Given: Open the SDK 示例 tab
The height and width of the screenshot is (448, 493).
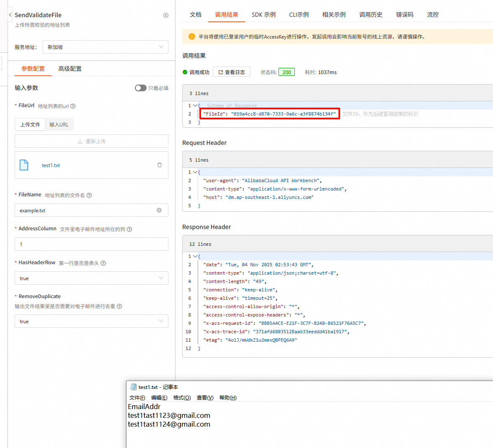Looking at the screenshot, I should 263,15.
